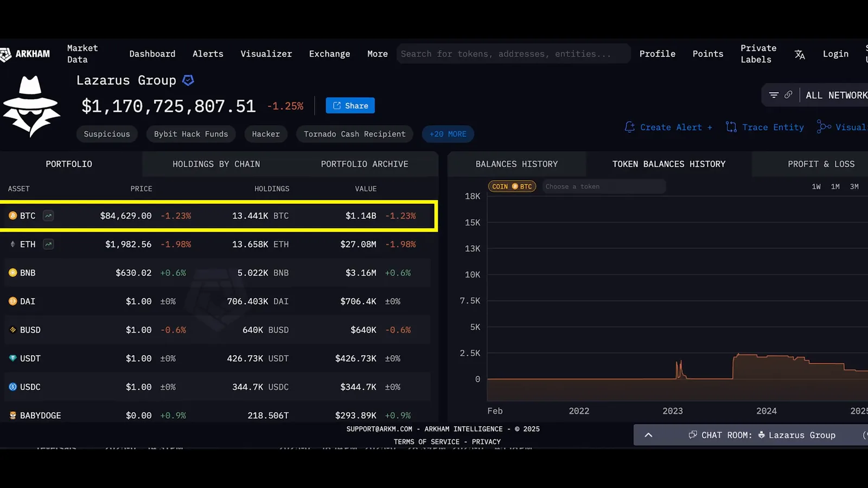Click the Lazarus Group hacker avatar
Screen dimensions: 868x488
pyautogui.click(x=31, y=106)
